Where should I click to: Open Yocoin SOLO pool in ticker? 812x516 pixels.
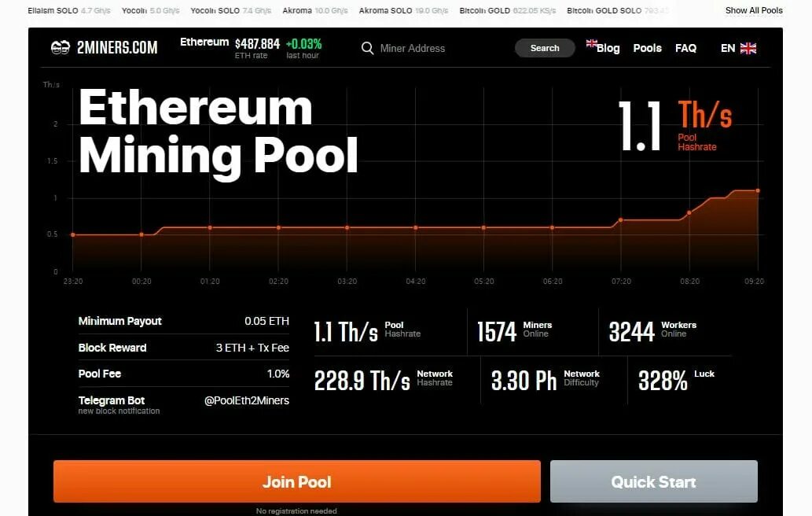click(x=230, y=10)
